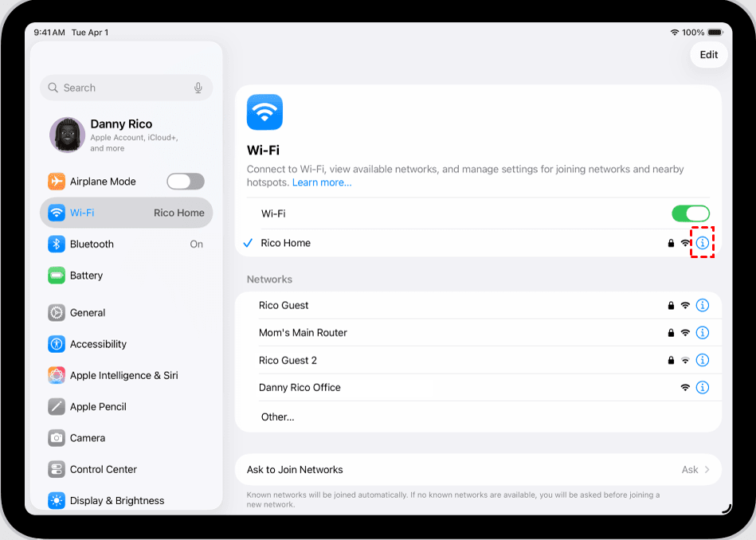Tap the signal icon on Danny Rico Office row
Viewport: 756px width, 540px height.
(685, 387)
